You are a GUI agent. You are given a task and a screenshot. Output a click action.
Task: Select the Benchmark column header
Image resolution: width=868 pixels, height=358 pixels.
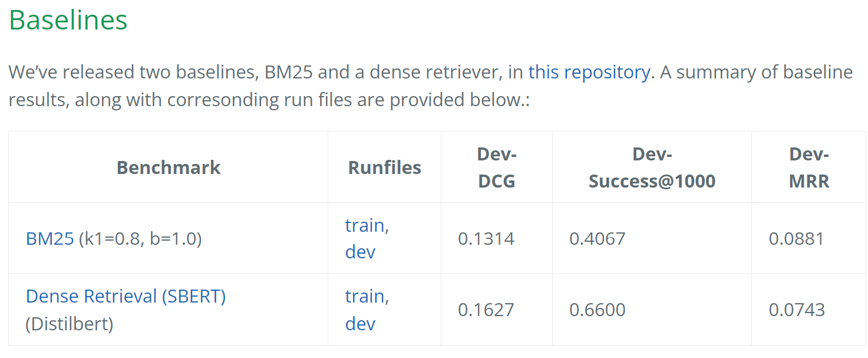169,167
